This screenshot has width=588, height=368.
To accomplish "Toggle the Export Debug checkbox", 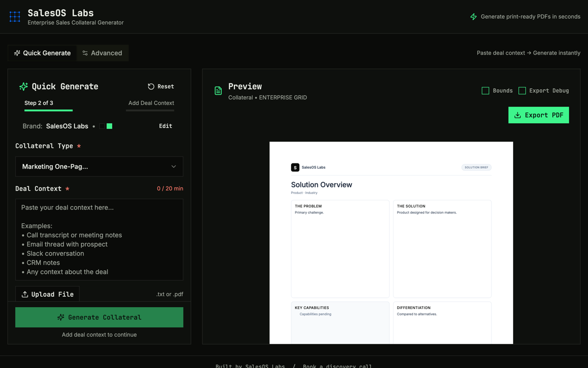I will [x=522, y=91].
